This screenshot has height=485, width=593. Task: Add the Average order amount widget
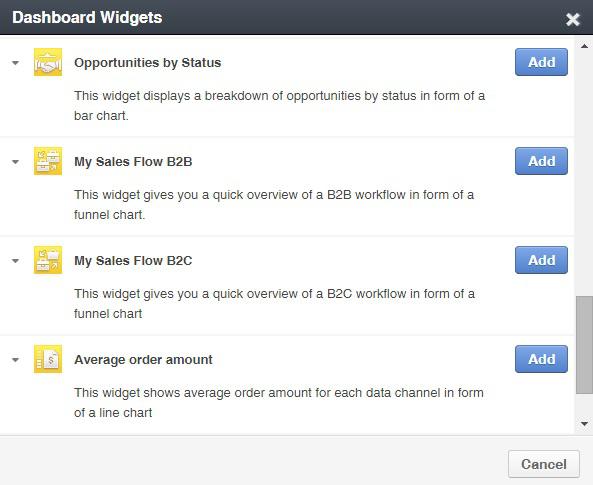[x=541, y=359]
